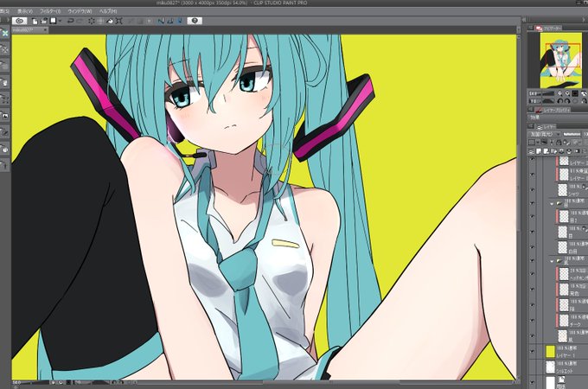Open the ウィンドウ(W) menu
The width and height of the screenshot is (588, 389).
tap(80, 11)
